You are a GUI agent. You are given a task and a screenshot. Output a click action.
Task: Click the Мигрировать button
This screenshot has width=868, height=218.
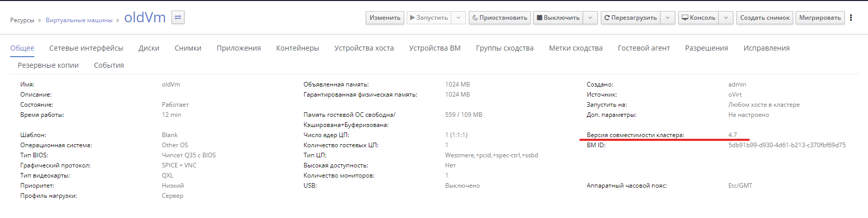tap(820, 18)
